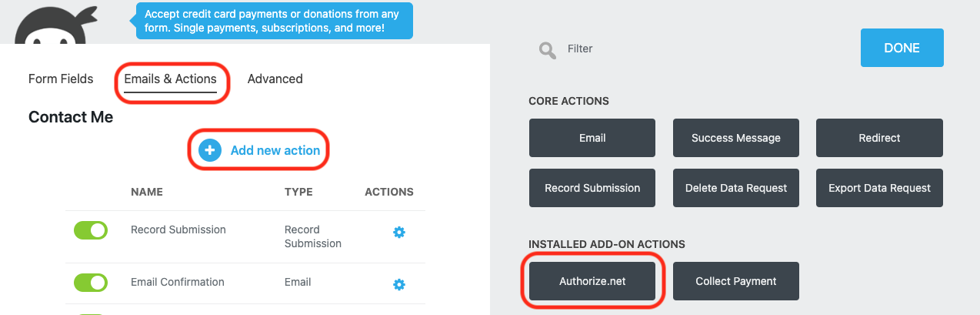Open settings gear for Email Confirmation
Image resolution: width=980 pixels, height=315 pixels.
(399, 284)
